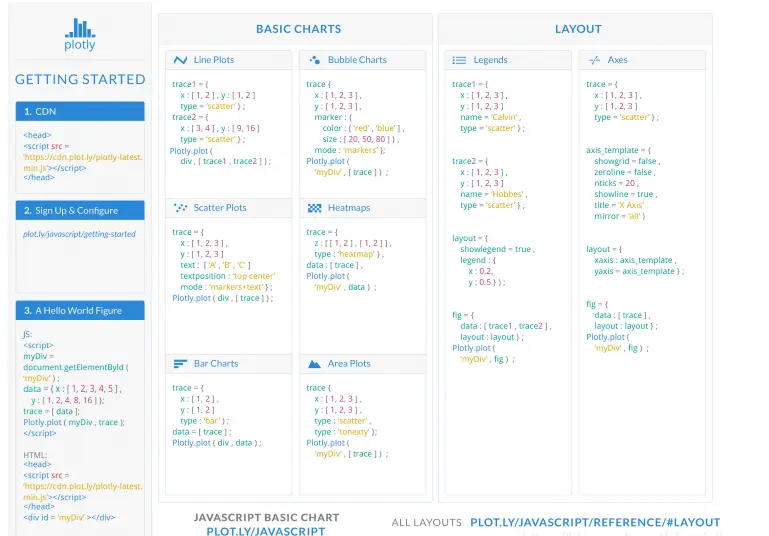Click the line "title = 'X Axis'"
Viewport: 769px width, 536px height.
coord(619,205)
